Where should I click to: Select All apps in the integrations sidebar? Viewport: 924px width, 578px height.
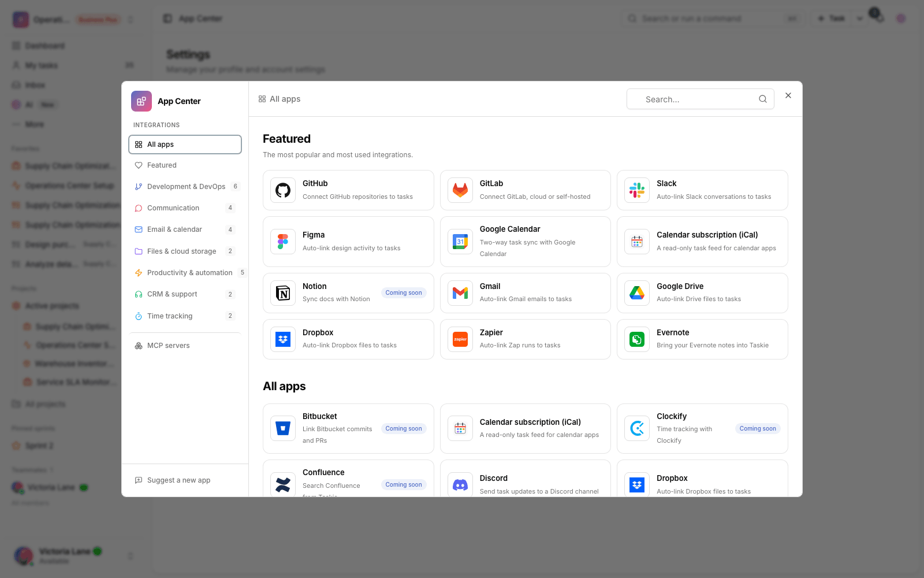click(185, 144)
